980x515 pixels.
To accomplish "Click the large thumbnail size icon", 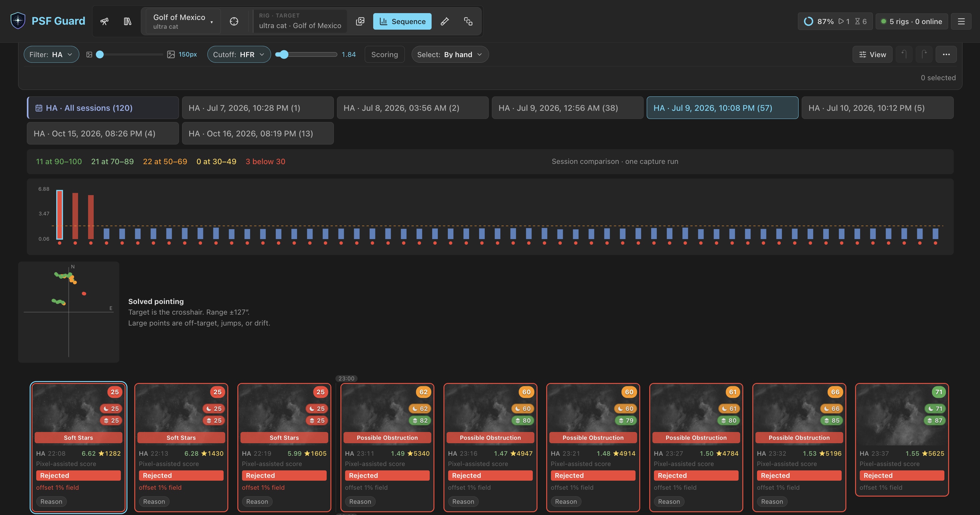I will click(x=171, y=54).
